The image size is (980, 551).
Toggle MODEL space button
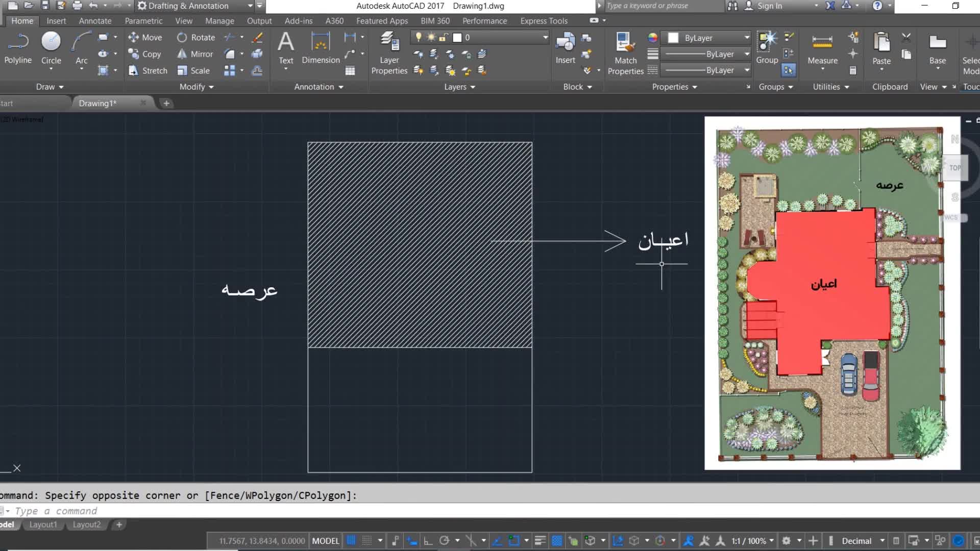(x=325, y=541)
